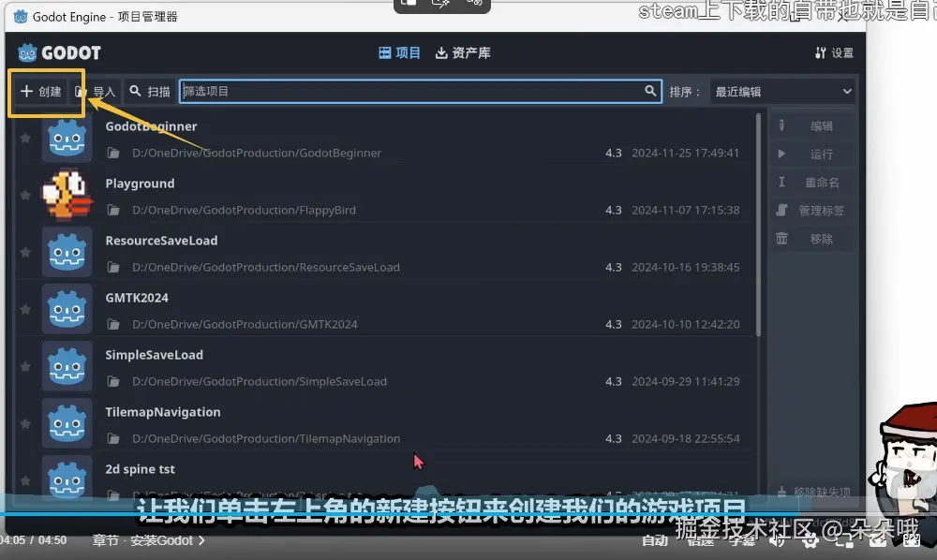Switch to the 资产库 (Asset Library) tab
Viewport: 937px width, 560px height.
[x=463, y=53]
